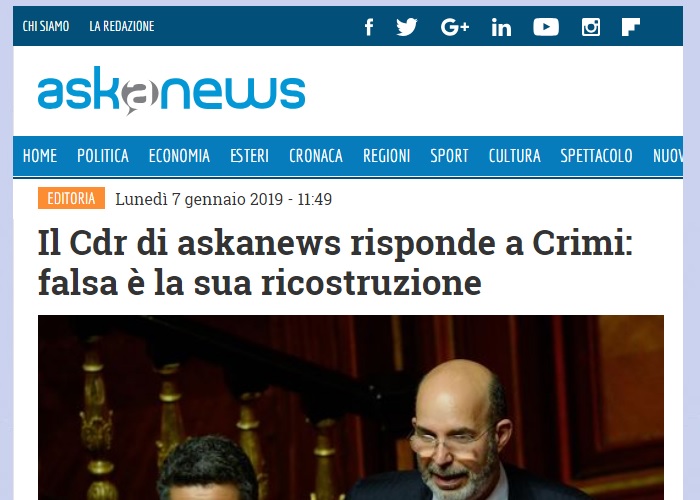Click the orange EDITORIA category tag
Viewport: 700px width, 500px height.
(71, 198)
